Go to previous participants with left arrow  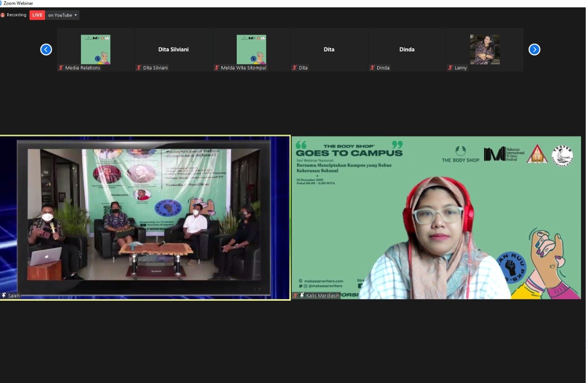coord(46,49)
